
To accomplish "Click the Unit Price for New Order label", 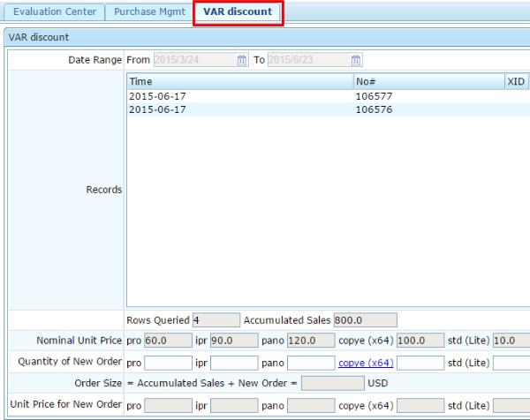I will click(66, 404).
